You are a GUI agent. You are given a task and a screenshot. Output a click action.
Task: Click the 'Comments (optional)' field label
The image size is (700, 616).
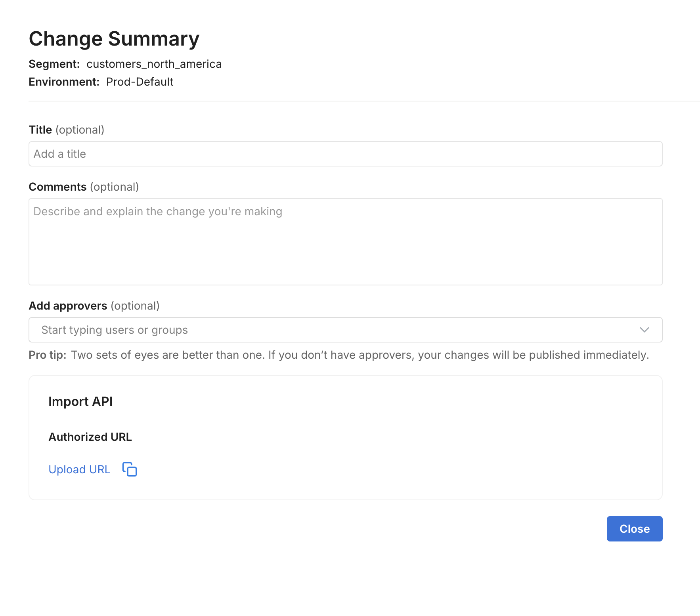tap(84, 187)
